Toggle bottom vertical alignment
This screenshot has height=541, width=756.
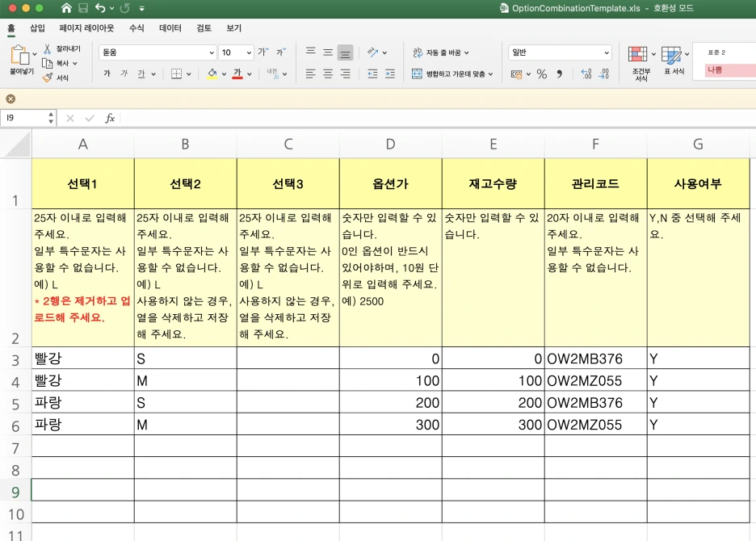point(345,52)
